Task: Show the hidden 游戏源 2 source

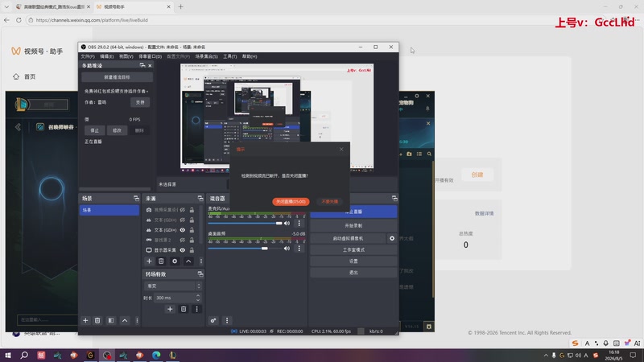Action: coord(183,240)
